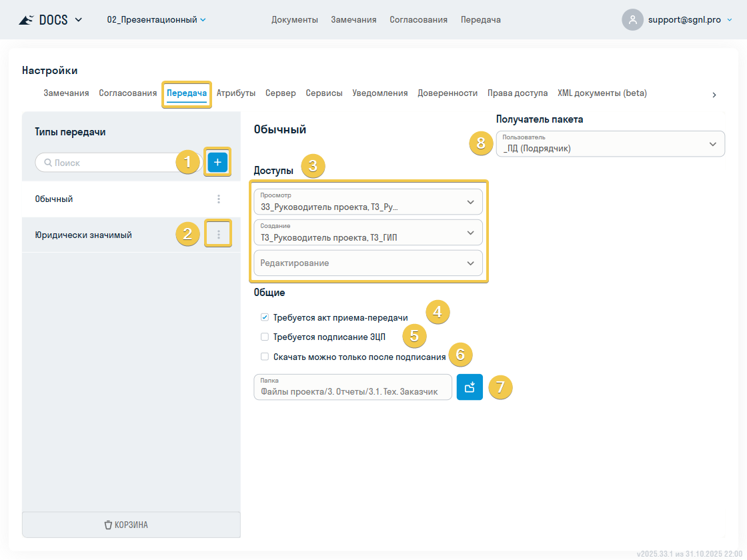Screen dimensions: 747x560
Task: Enable Требуется подписание ЭЦП checkbox
Action: 265,337
